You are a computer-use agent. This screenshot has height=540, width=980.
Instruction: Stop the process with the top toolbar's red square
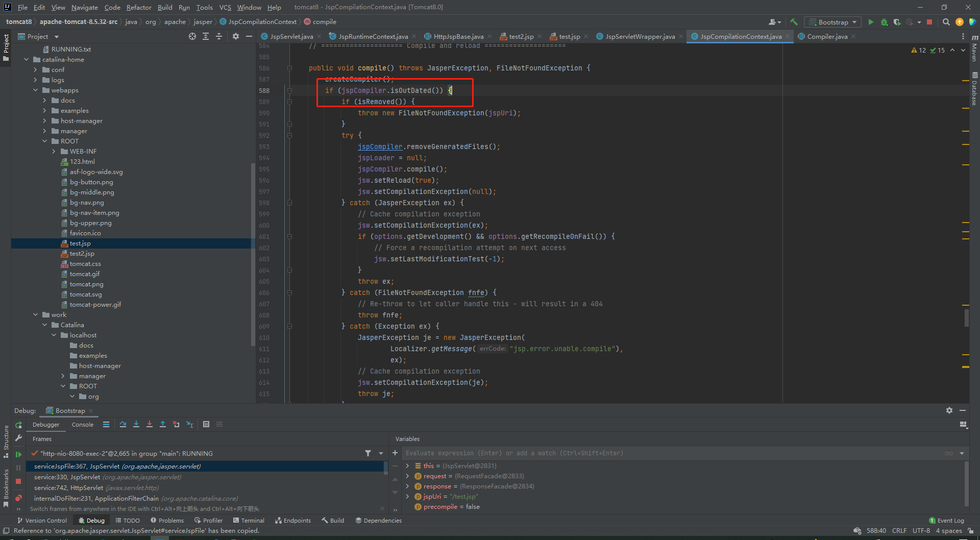click(929, 22)
